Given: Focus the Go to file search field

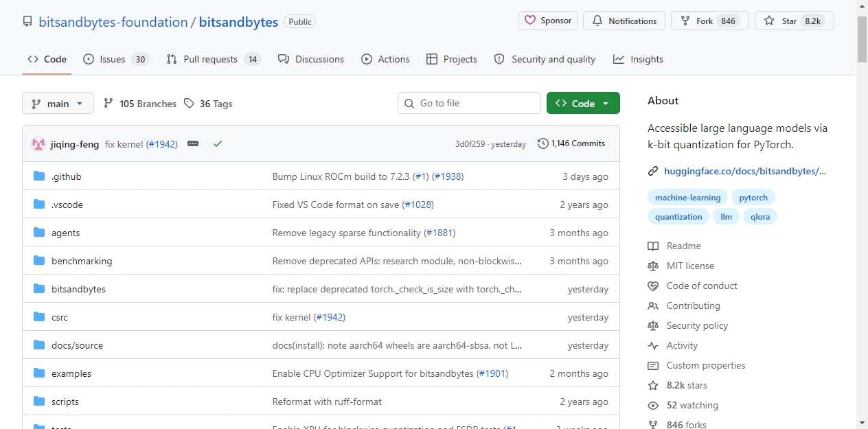Looking at the screenshot, I should (469, 103).
